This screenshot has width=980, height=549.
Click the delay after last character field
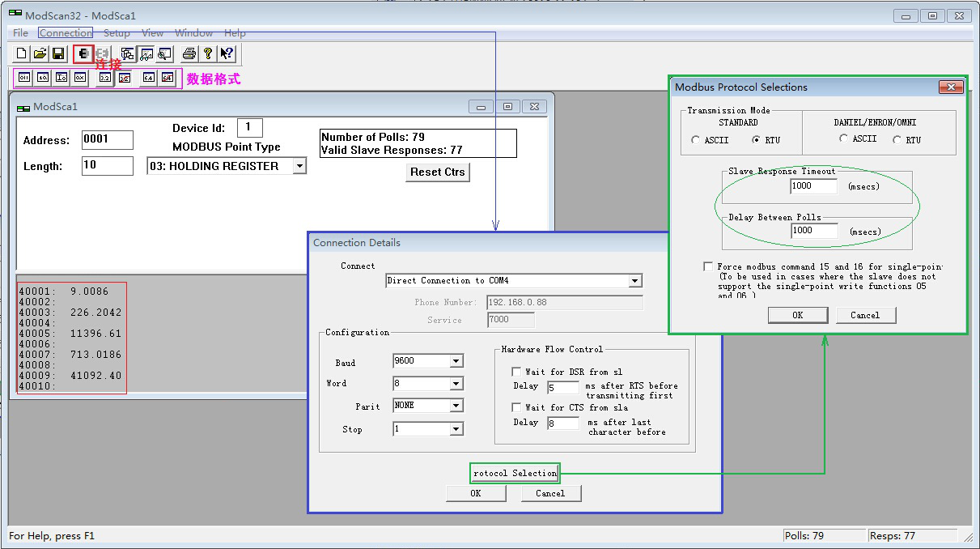coord(563,423)
